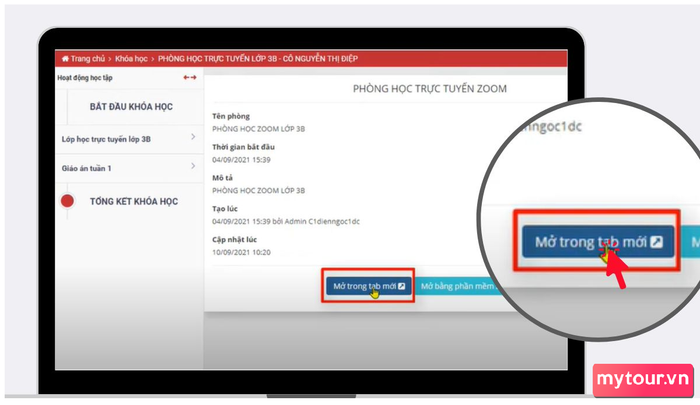Viewport: 700px width, 405px height.
Task: Click Mở bằng phần mềm button
Action: [x=458, y=286]
